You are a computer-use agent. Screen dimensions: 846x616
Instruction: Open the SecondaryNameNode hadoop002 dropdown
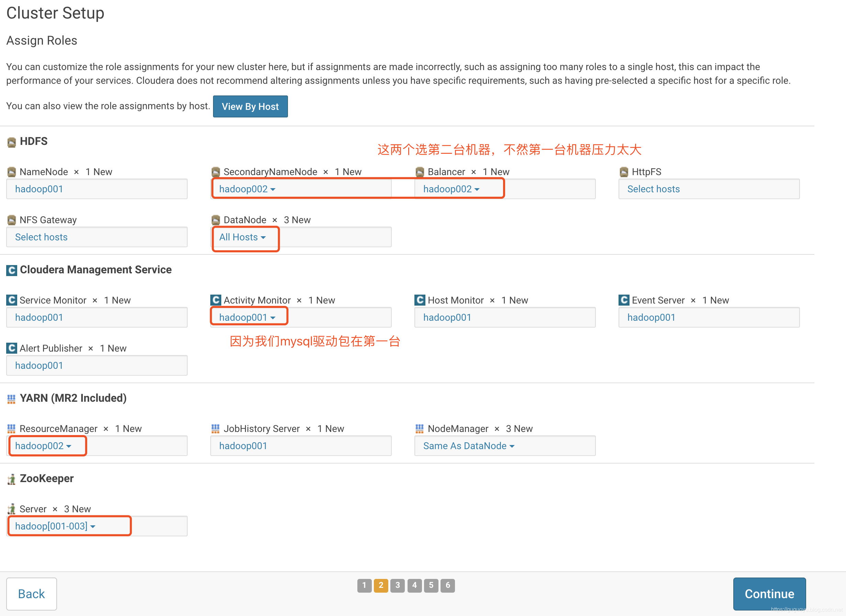(247, 189)
